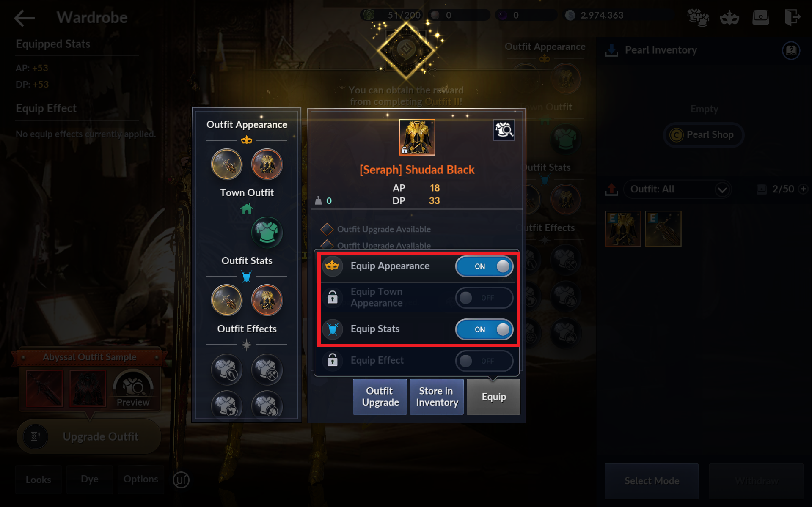Open the Pearl Shop

click(703, 135)
